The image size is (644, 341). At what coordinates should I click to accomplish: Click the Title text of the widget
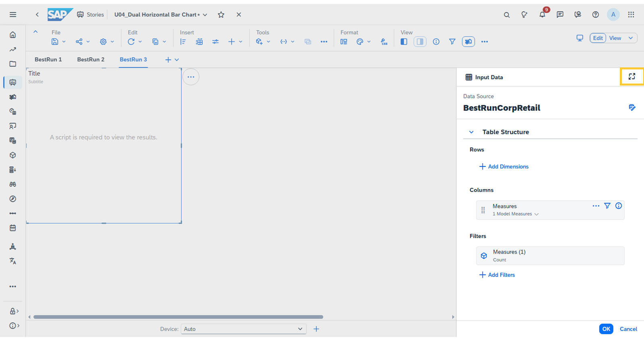tap(34, 73)
